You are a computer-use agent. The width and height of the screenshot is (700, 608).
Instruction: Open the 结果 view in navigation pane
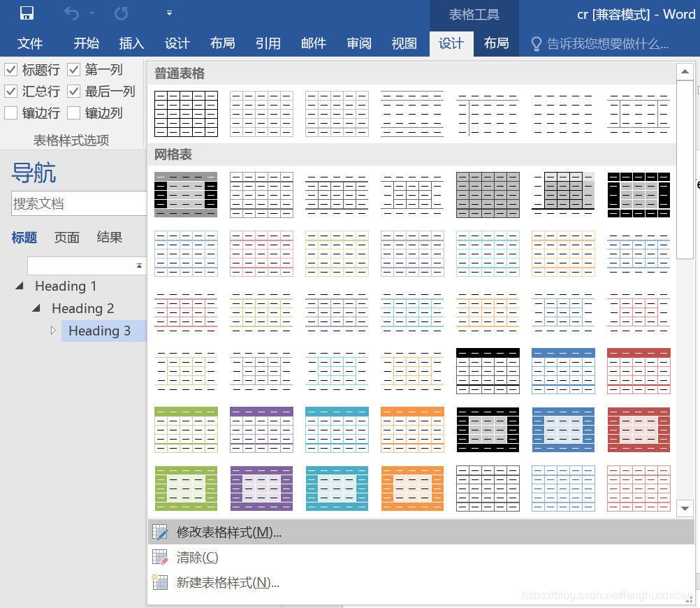110,238
